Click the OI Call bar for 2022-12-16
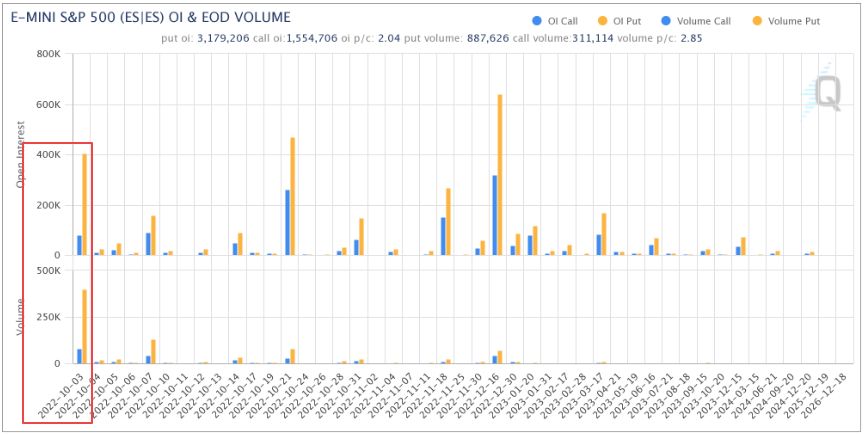The width and height of the screenshot is (864, 435). pyautogui.click(x=495, y=215)
